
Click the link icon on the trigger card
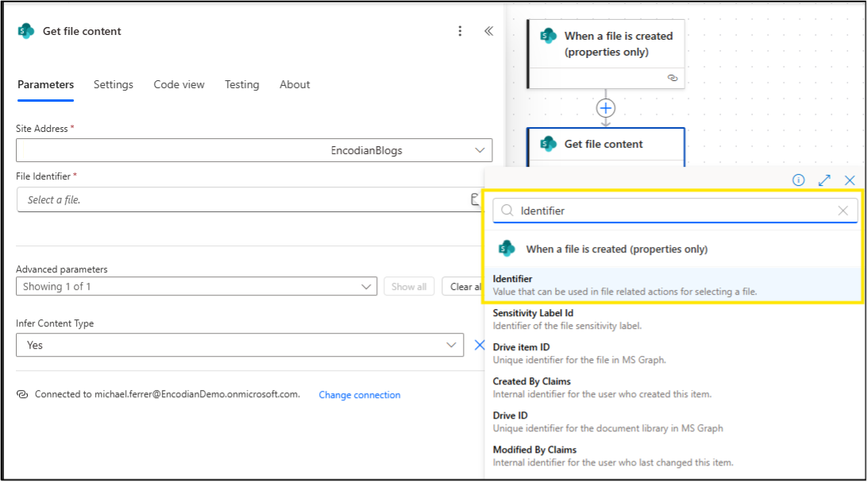(671, 79)
